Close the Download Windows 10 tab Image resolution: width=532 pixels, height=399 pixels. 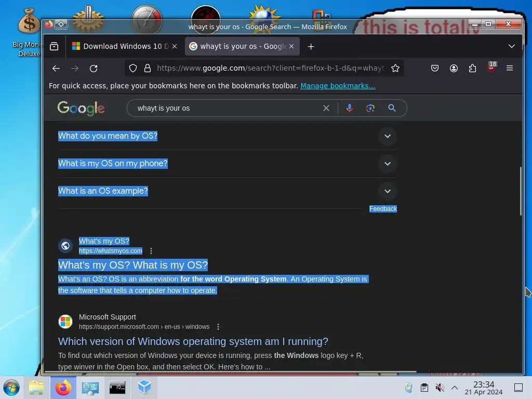175,46
